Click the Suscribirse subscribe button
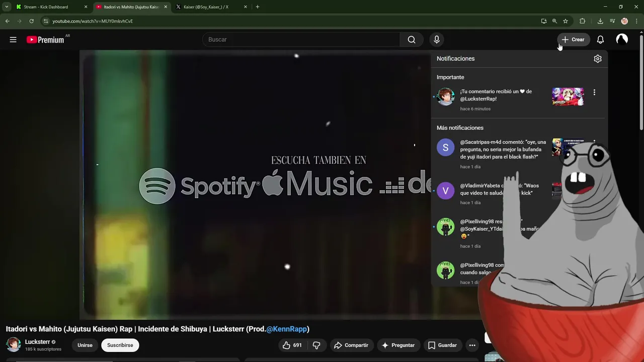Screen dimensions: 644x362 tap(120, 345)
